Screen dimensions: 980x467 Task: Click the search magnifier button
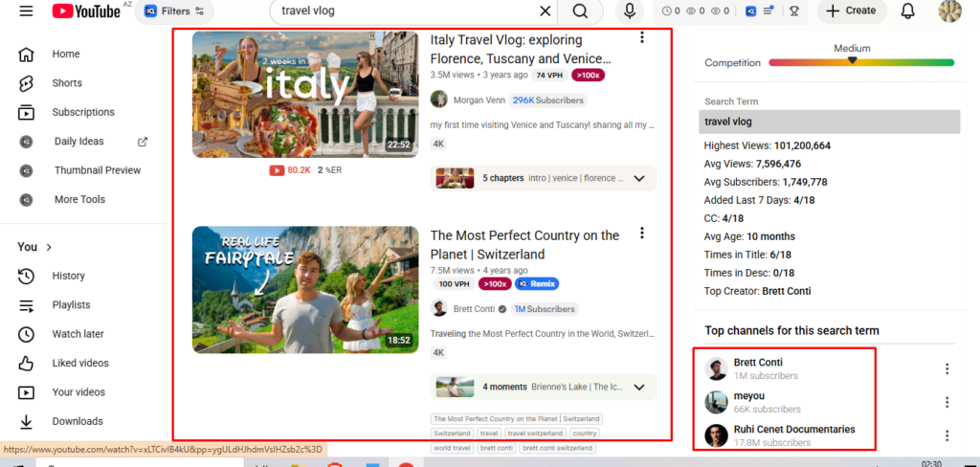pyautogui.click(x=580, y=11)
